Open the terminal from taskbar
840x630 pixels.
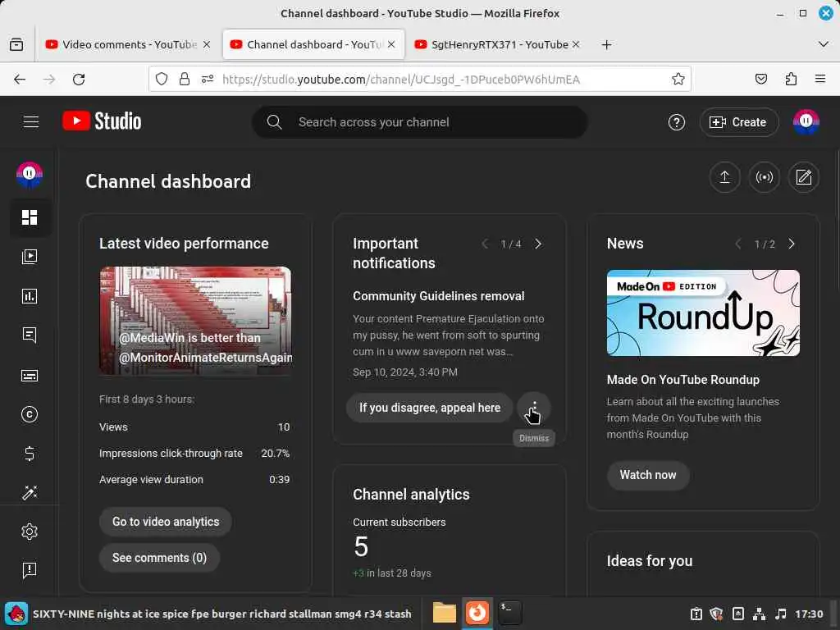click(510, 613)
